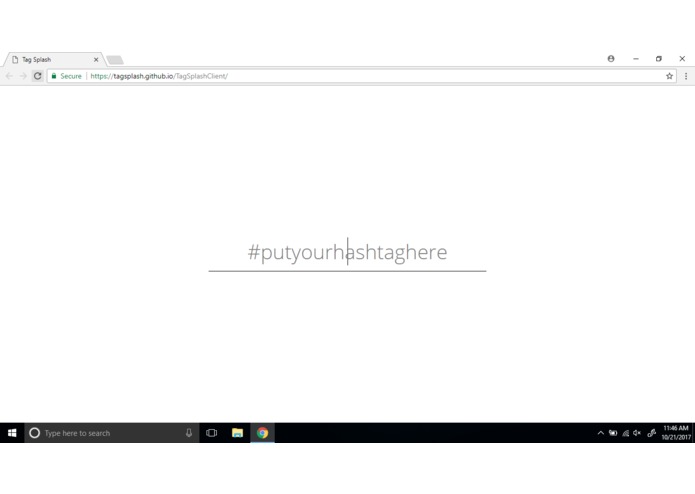Open File Explorer from the taskbar
The width and height of the screenshot is (695, 494).
[237, 433]
